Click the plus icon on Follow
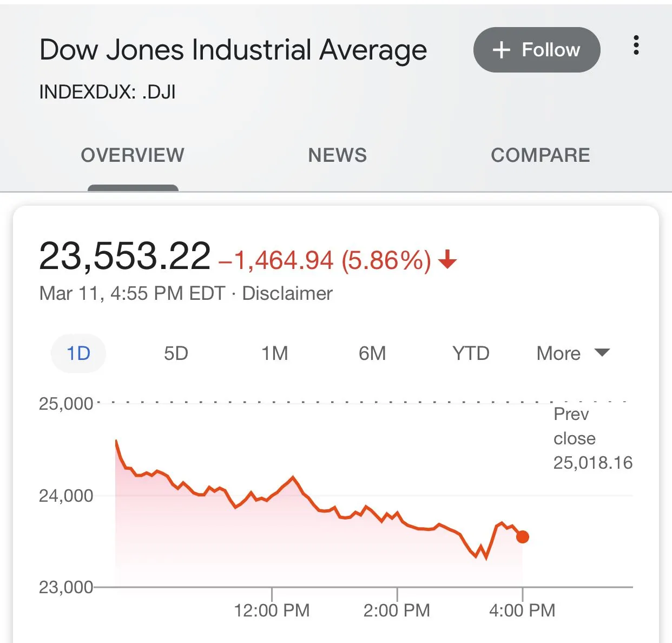The image size is (672, 643). tap(502, 50)
